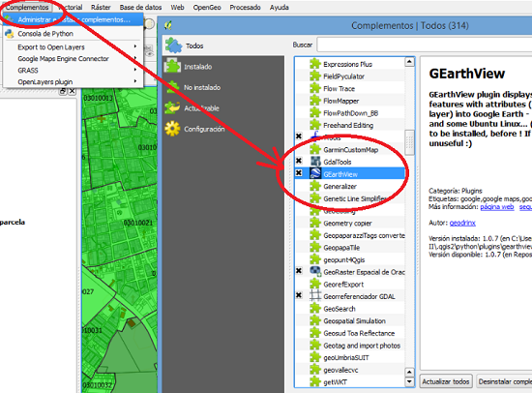Open the Base de datos menu
This screenshot has width=532, height=393.
140,7
